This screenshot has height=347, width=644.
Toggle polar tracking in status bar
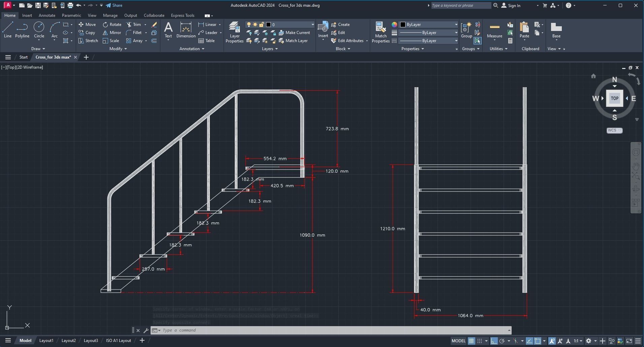pos(502,341)
